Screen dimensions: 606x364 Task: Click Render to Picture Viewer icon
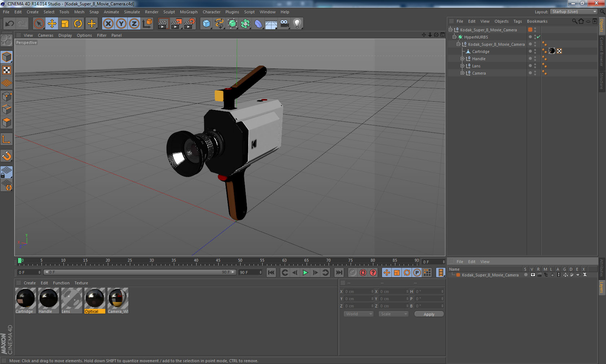click(x=176, y=24)
